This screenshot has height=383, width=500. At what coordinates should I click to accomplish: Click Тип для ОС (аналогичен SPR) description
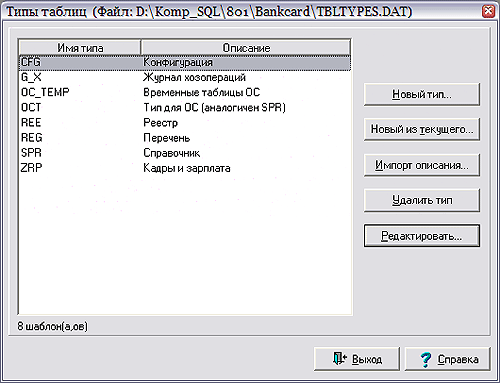[x=214, y=107]
